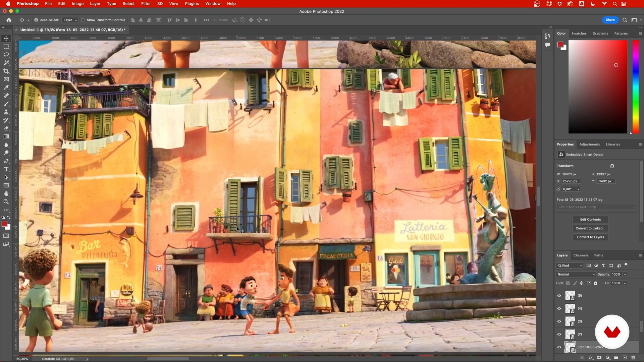Select the Magic Wand tool
644x362 pixels.
(x=6, y=63)
